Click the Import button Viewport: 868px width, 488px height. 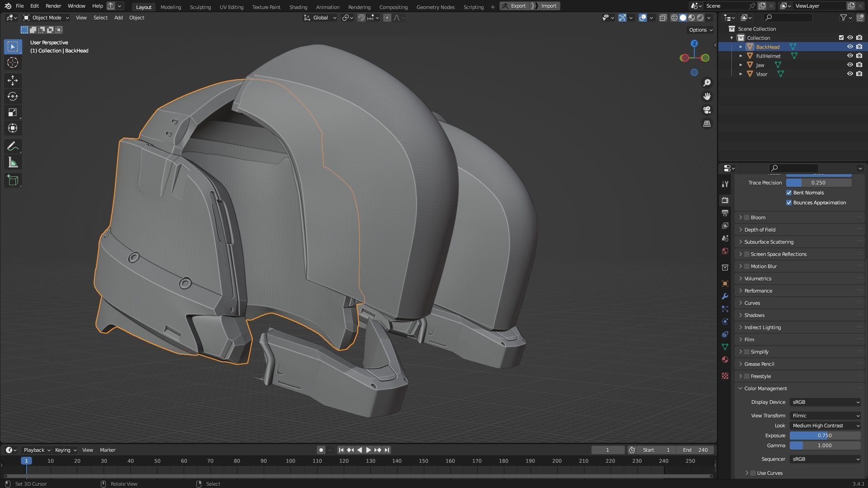[545, 6]
